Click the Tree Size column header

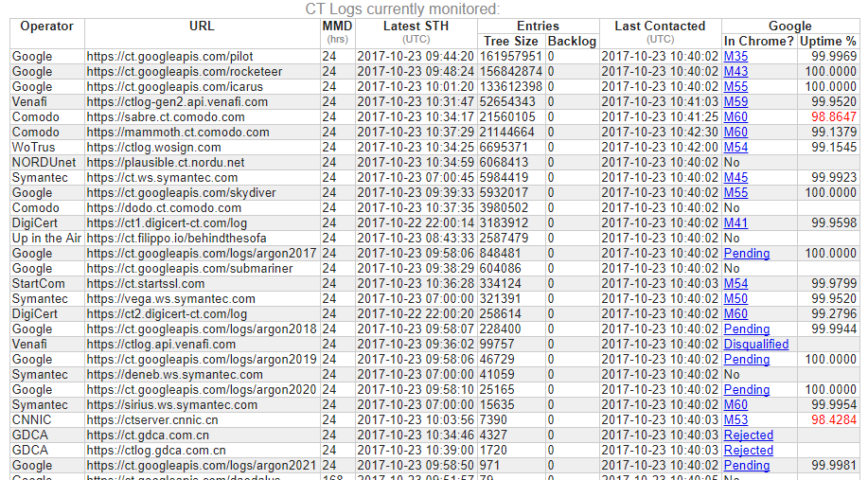[510, 41]
